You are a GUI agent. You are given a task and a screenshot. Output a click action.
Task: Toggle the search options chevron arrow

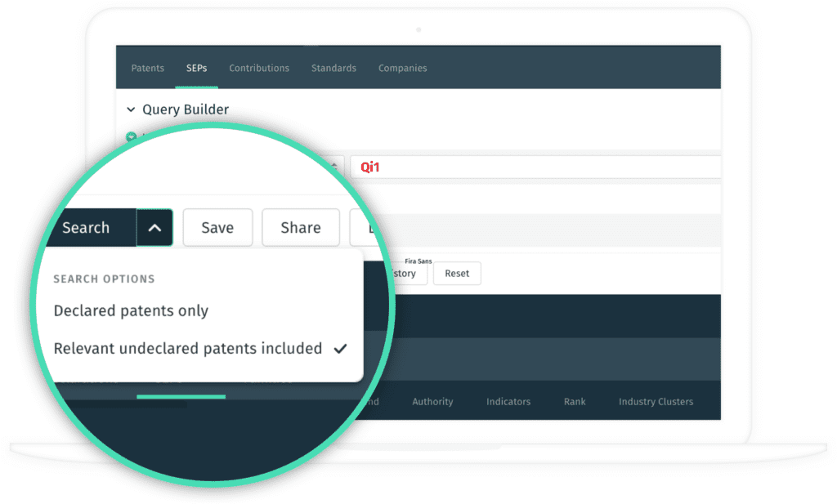tap(154, 228)
